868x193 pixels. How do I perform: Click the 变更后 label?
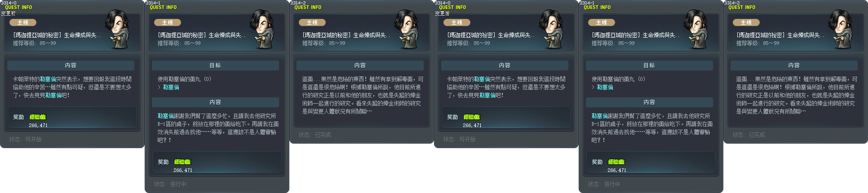pyautogui.click(x=442, y=13)
